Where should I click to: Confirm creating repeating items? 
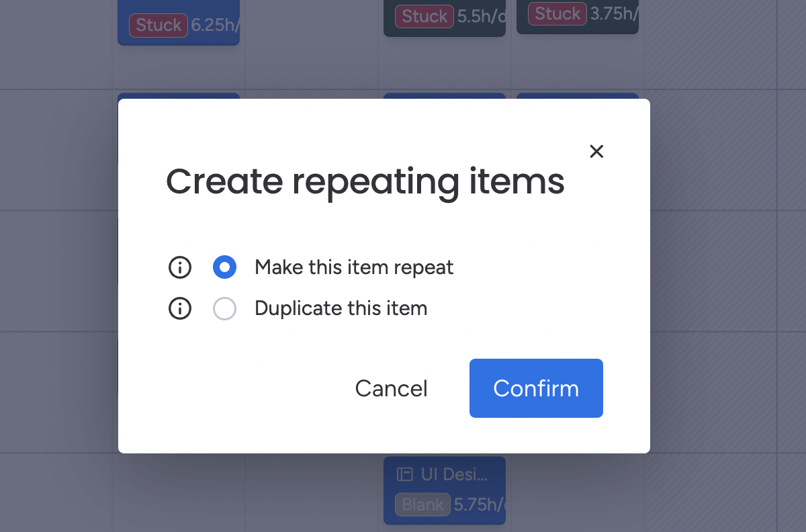536,388
